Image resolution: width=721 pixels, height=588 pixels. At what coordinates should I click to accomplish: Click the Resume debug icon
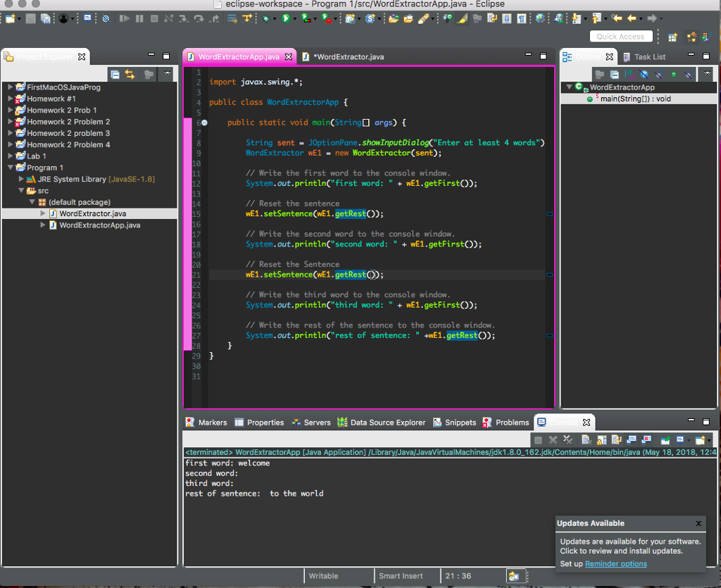tap(124, 18)
